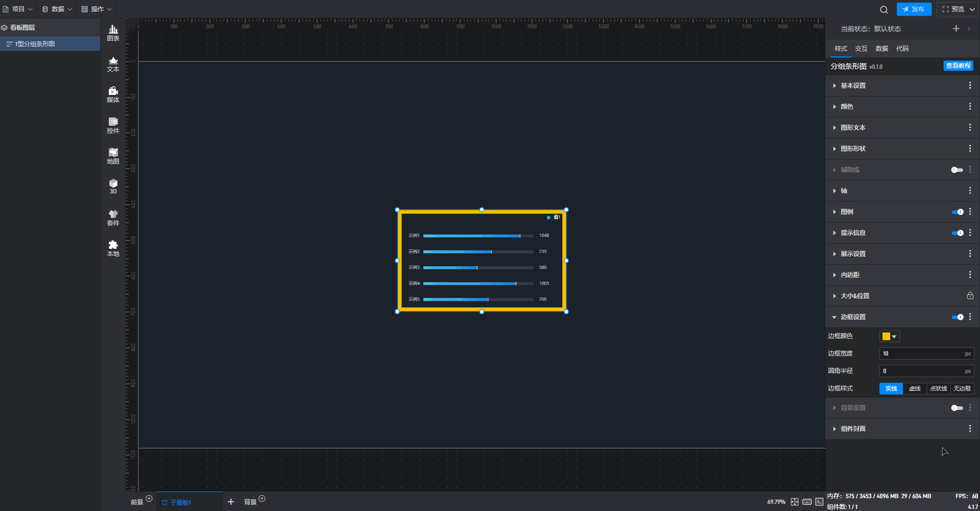The width and height of the screenshot is (980, 511).
Task: Click the 边框宽度 border width input field
Action: coord(922,353)
